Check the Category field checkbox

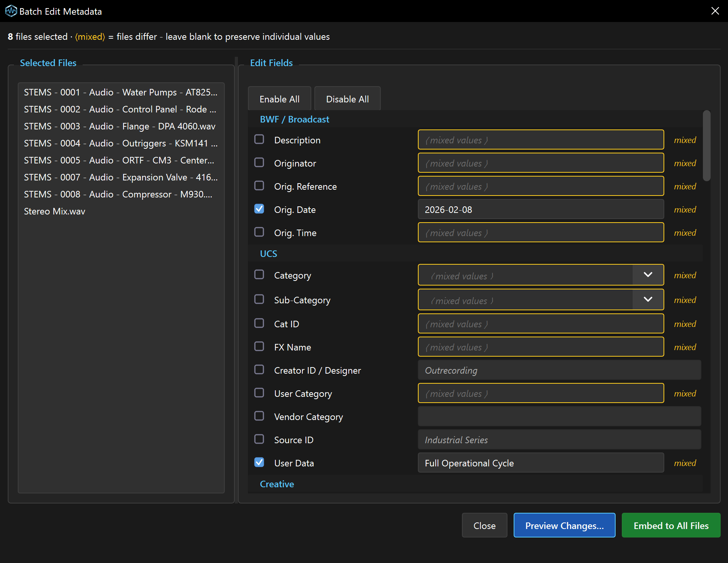coord(259,274)
